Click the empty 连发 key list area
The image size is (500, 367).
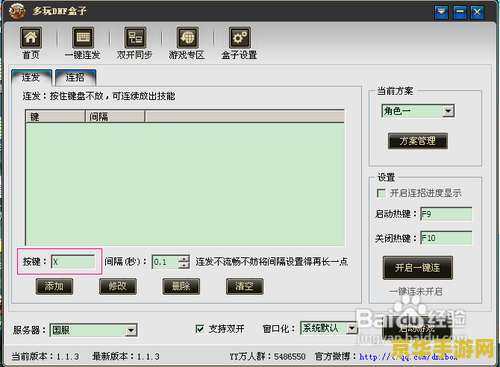[185, 184]
